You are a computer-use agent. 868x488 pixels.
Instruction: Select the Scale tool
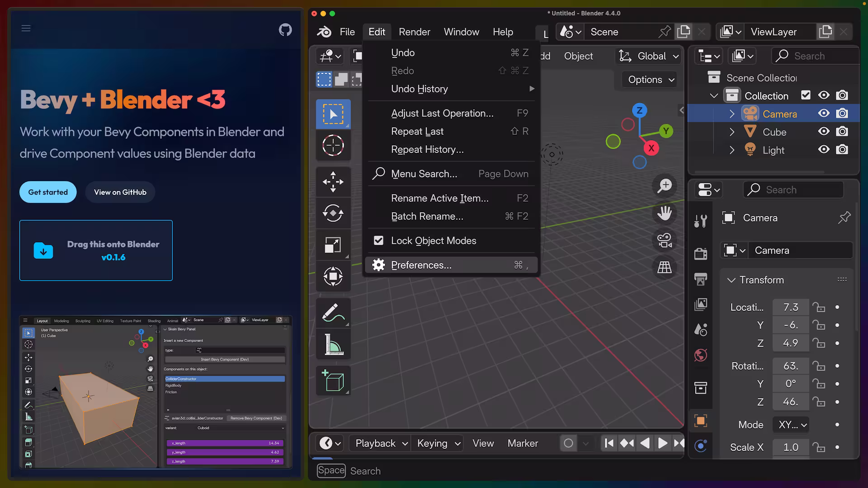pyautogui.click(x=333, y=245)
